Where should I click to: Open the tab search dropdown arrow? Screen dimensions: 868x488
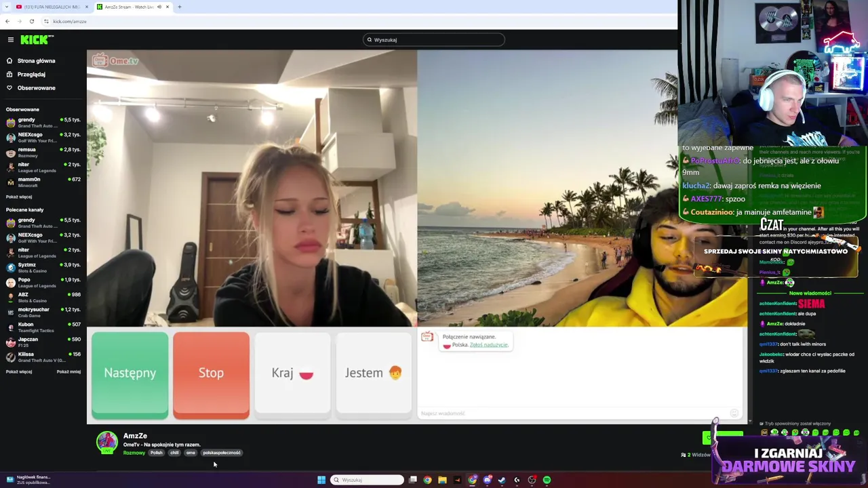7,7
